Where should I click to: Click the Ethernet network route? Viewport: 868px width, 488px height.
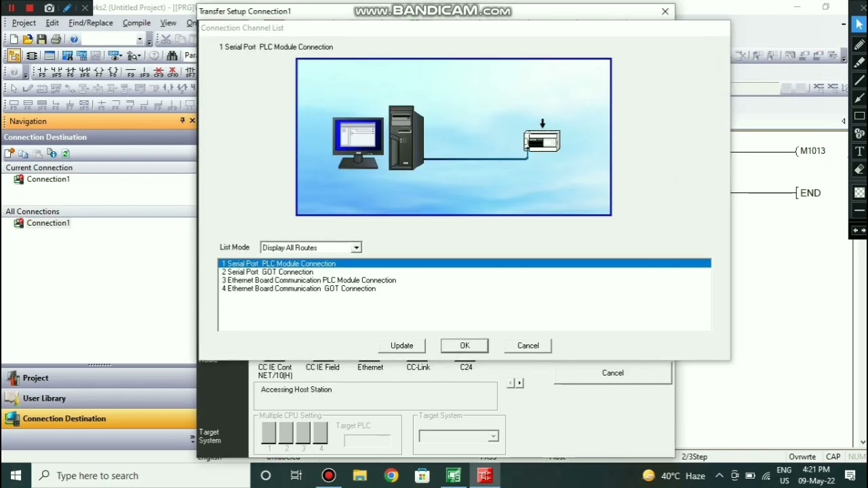[370, 367]
